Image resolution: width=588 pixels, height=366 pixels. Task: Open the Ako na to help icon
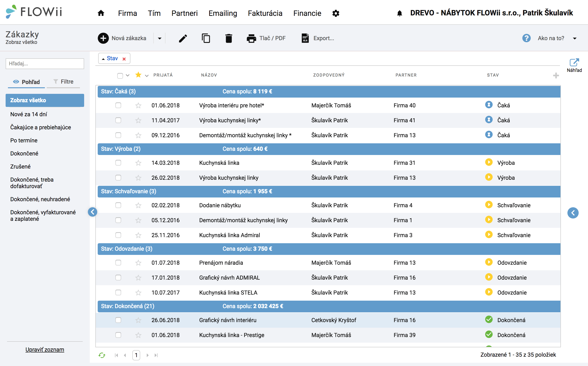click(526, 38)
